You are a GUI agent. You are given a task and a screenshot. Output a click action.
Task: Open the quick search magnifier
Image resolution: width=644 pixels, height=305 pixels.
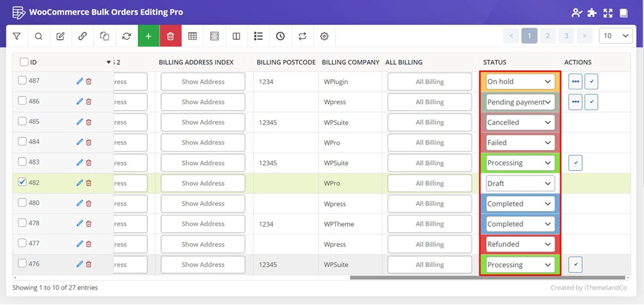click(x=39, y=36)
